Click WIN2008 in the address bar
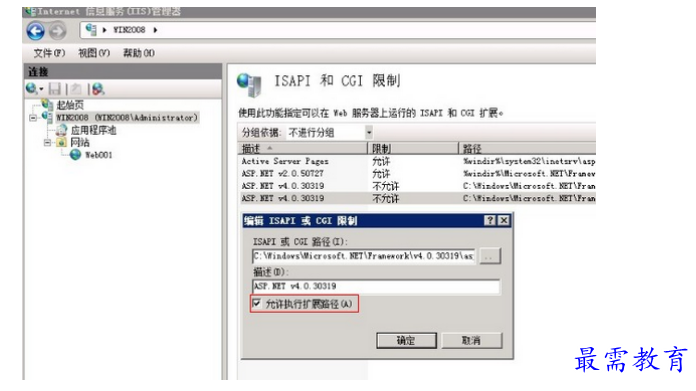Image resolution: width=696 pixels, height=391 pixels. (129, 30)
